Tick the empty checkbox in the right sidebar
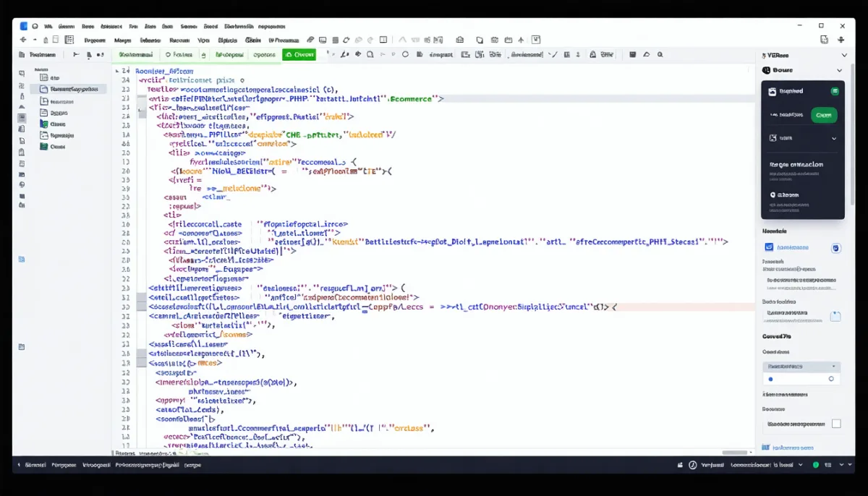868x496 pixels. coord(836,424)
